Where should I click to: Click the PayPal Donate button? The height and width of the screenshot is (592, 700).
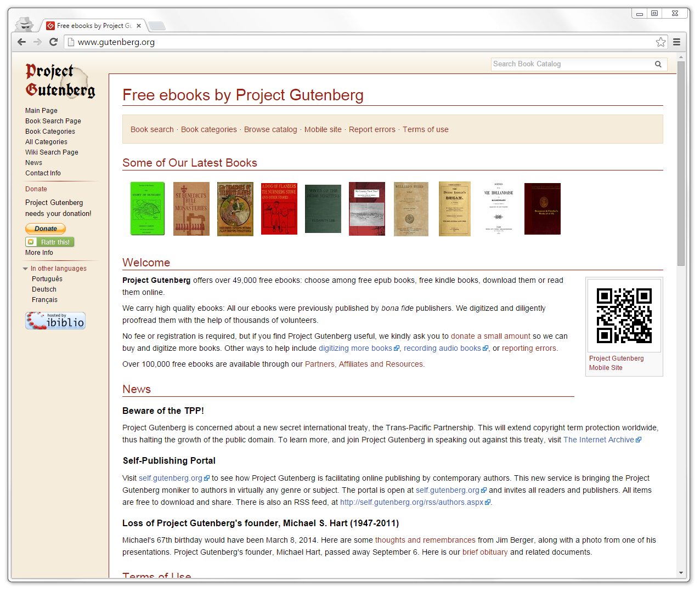[45, 229]
